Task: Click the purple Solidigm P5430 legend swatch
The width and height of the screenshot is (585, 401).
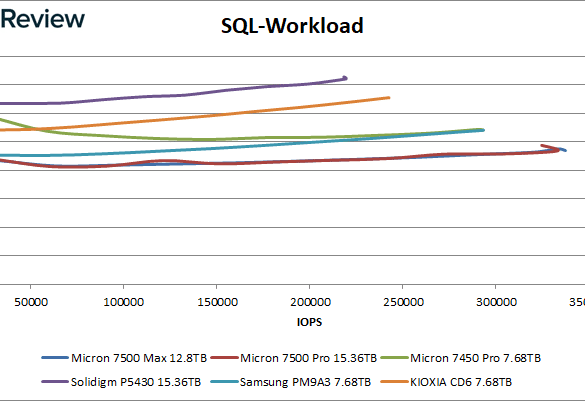Action: [x=55, y=382]
